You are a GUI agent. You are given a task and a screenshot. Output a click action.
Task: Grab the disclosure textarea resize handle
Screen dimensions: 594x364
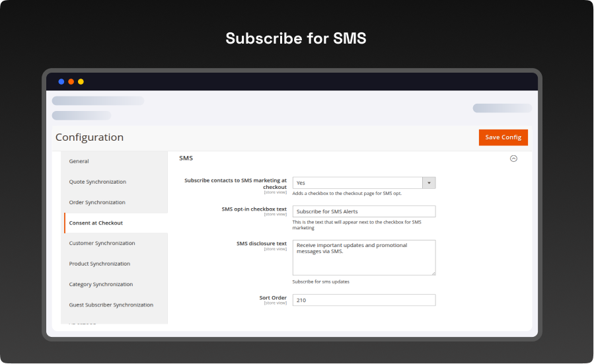coord(433,272)
